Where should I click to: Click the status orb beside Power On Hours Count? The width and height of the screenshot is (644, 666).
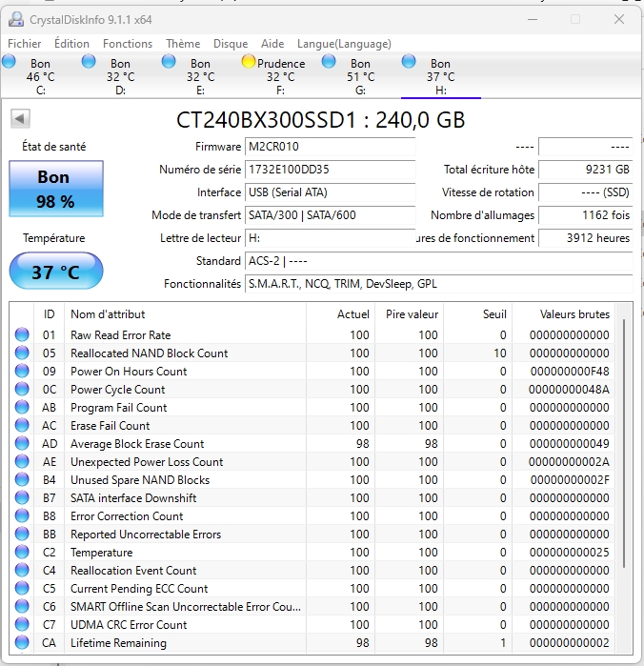[22, 372]
